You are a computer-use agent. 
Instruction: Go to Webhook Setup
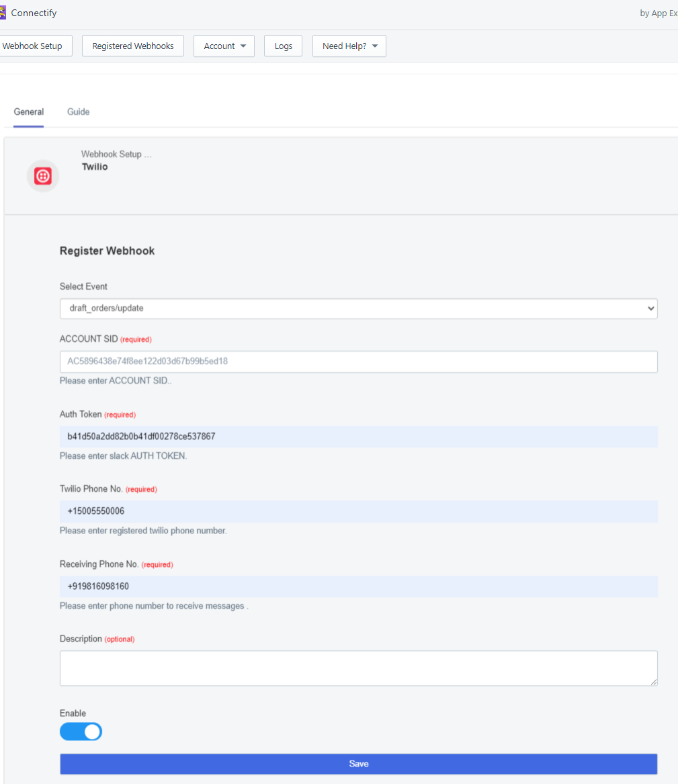pyautogui.click(x=34, y=46)
